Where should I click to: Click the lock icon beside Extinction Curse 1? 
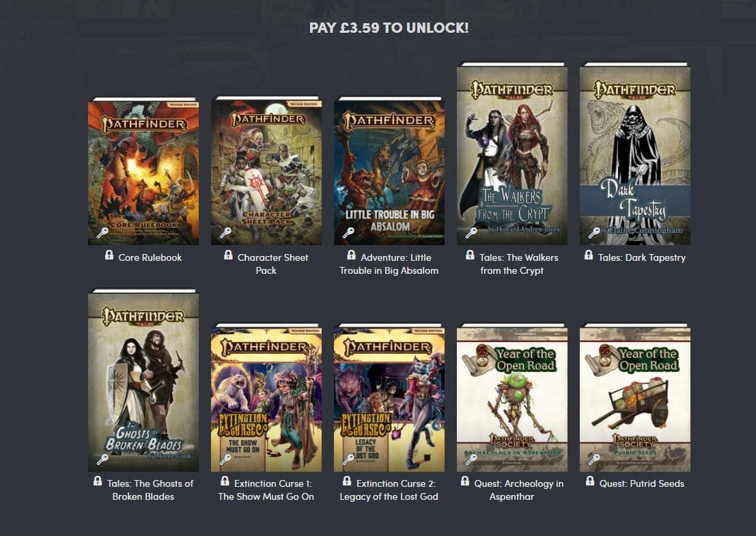tap(225, 481)
